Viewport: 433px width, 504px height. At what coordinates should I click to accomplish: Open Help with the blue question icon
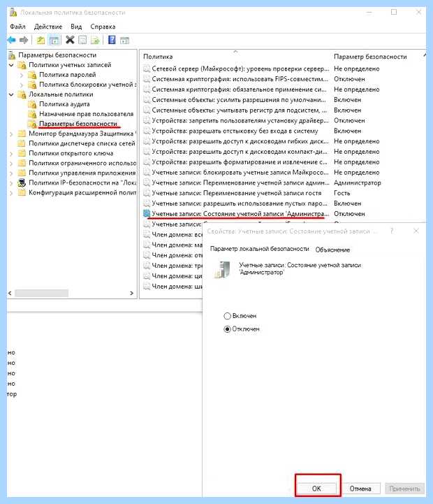112,40
